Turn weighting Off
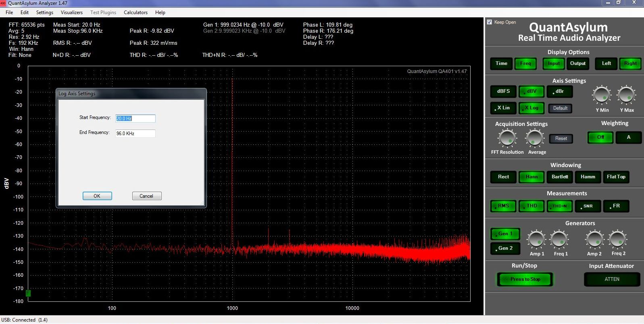Image resolution: width=644 pixels, height=324 pixels. click(x=600, y=138)
